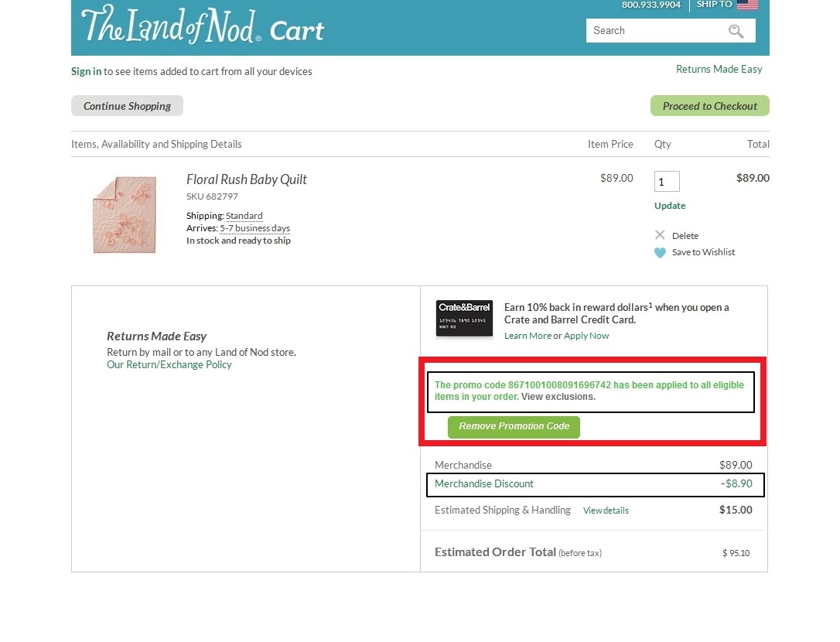The image size is (840, 642).
Task: Click the Delete X icon
Action: click(x=660, y=235)
